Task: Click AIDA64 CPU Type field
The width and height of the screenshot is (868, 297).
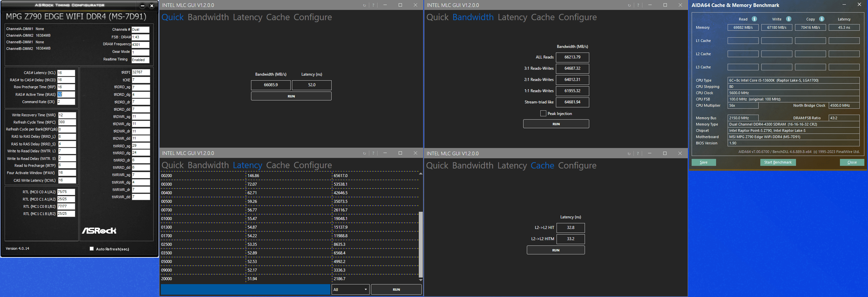Action: 794,80
